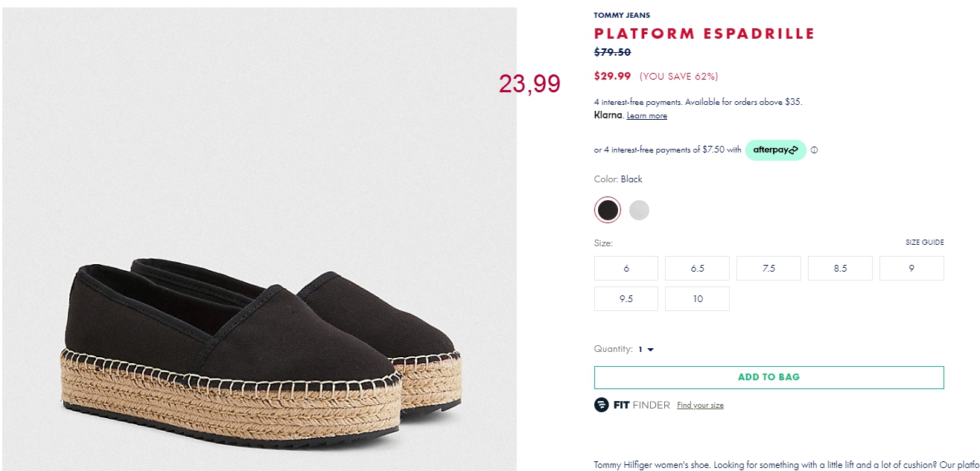Select size 9.5
The height and width of the screenshot is (471, 980).
pyautogui.click(x=626, y=298)
